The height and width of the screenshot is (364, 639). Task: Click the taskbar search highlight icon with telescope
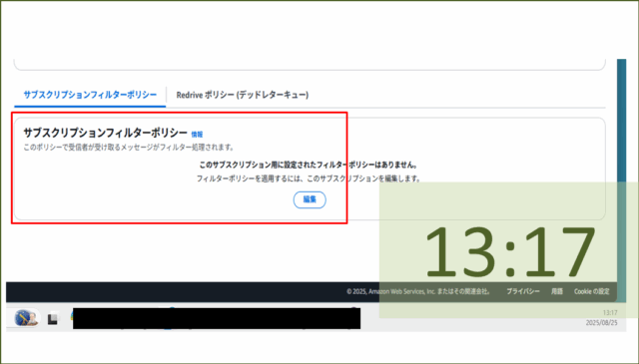click(27, 318)
